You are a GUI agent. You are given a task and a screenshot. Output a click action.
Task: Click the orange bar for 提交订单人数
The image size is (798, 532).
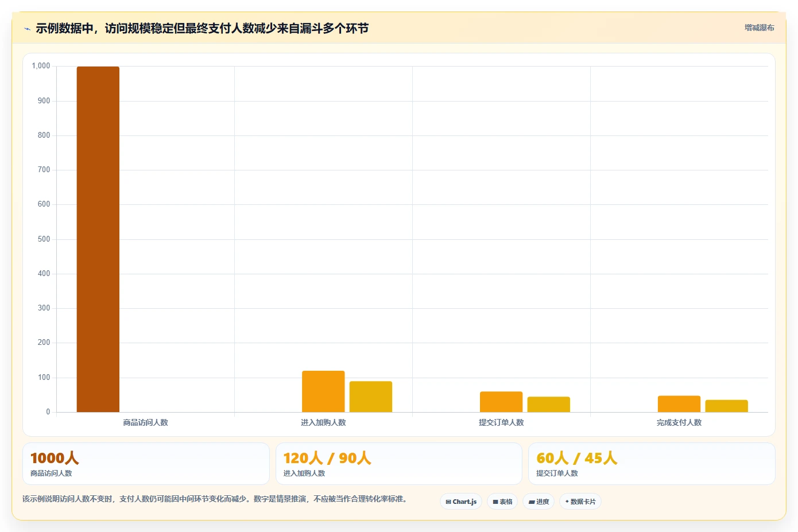501,402
